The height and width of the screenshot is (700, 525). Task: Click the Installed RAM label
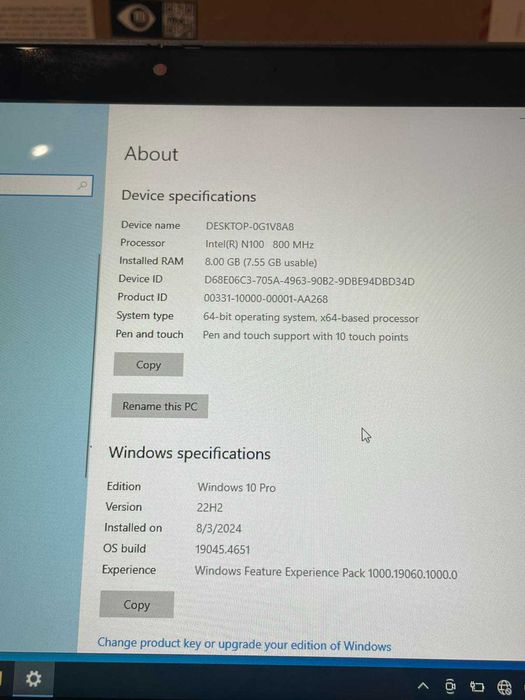coord(151,261)
